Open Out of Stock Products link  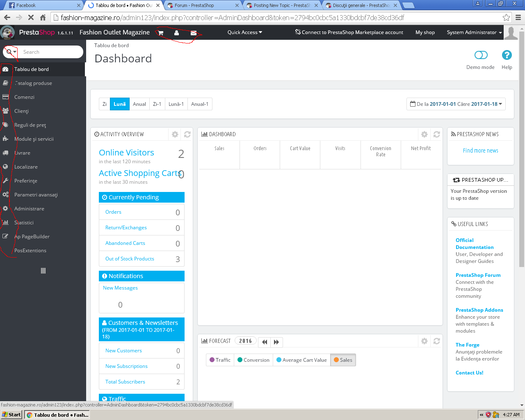pos(130,259)
